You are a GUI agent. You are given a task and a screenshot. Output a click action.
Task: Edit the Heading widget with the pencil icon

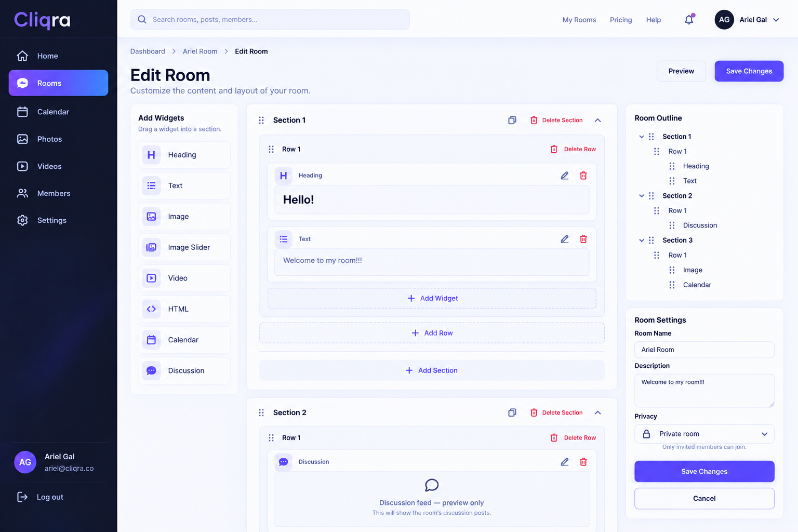pyautogui.click(x=565, y=176)
